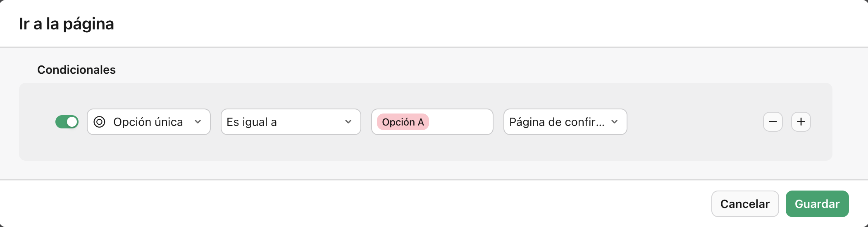The width and height of the screenshot is (868, 227).
Task: Click the single-choice radio icon
Action: [99, 122]
